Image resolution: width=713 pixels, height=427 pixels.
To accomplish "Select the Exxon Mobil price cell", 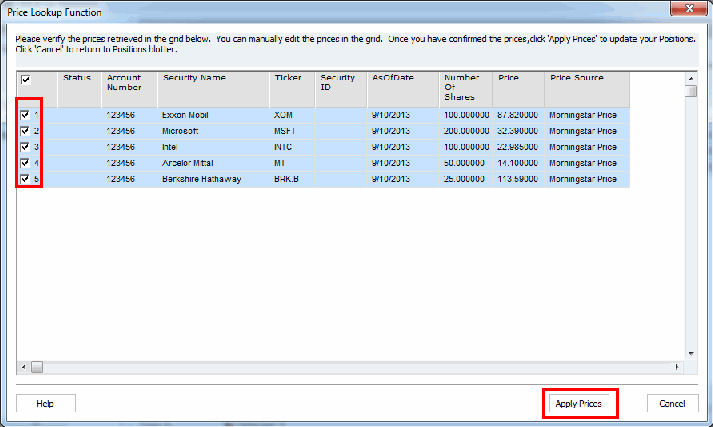I will pyautogui.click(x=517, y=115).
